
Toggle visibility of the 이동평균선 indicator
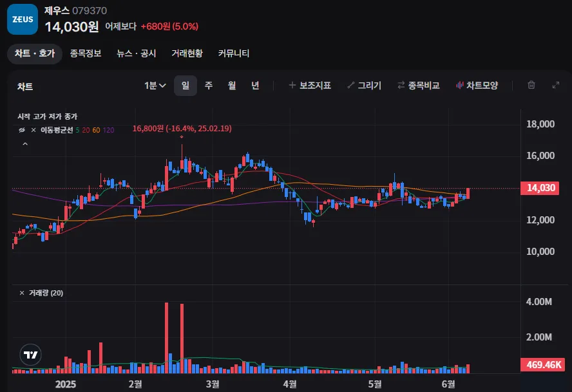tap(22, 130)
